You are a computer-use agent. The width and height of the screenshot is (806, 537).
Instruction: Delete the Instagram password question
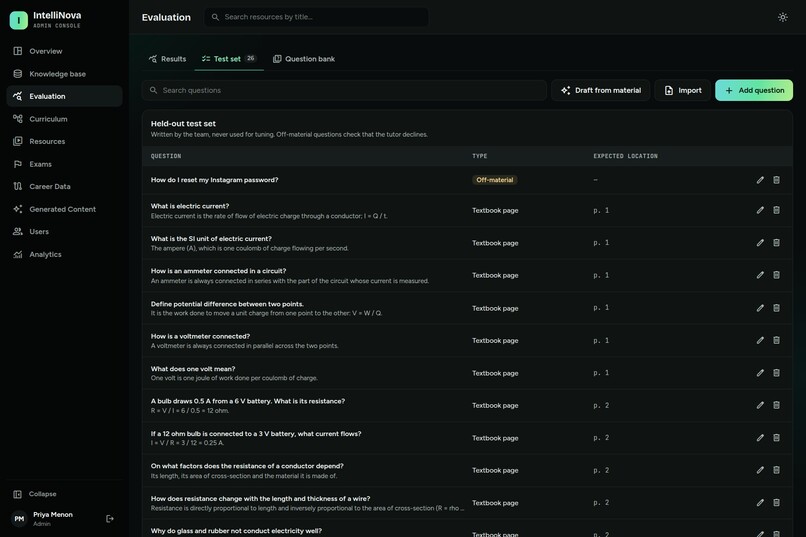[x=776, y=180]
